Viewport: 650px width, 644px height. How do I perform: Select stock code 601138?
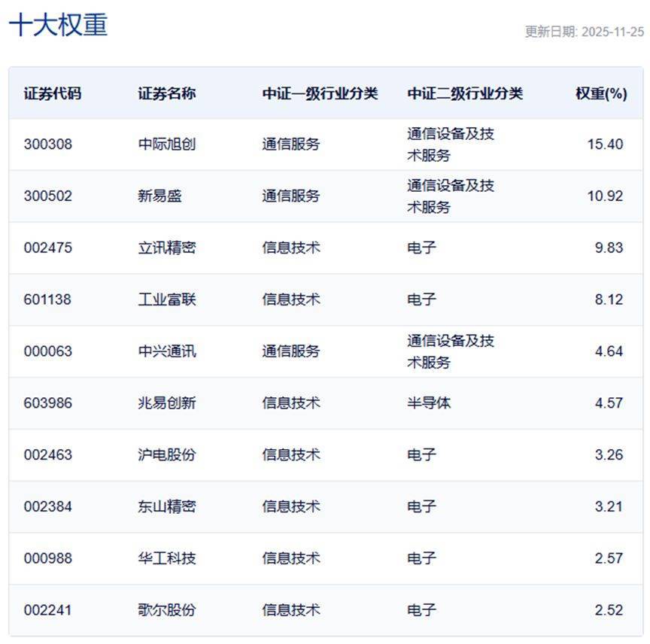click(47, 299)
